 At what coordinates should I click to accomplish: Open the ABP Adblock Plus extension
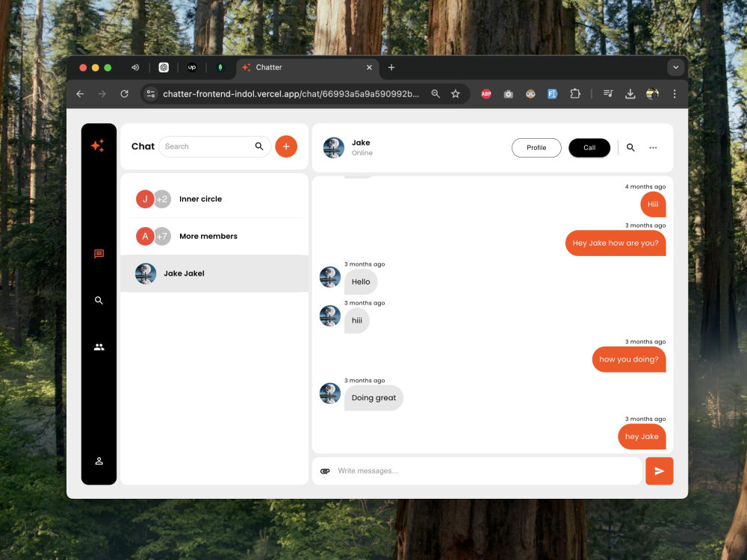point(486,94)
